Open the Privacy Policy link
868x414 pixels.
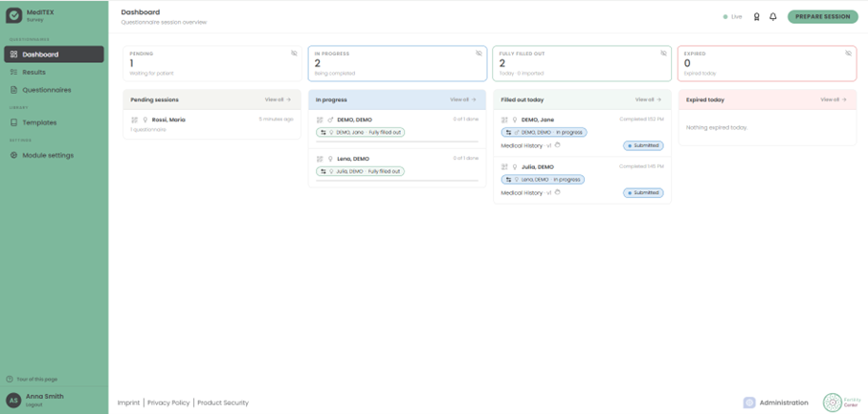(168, 403)
